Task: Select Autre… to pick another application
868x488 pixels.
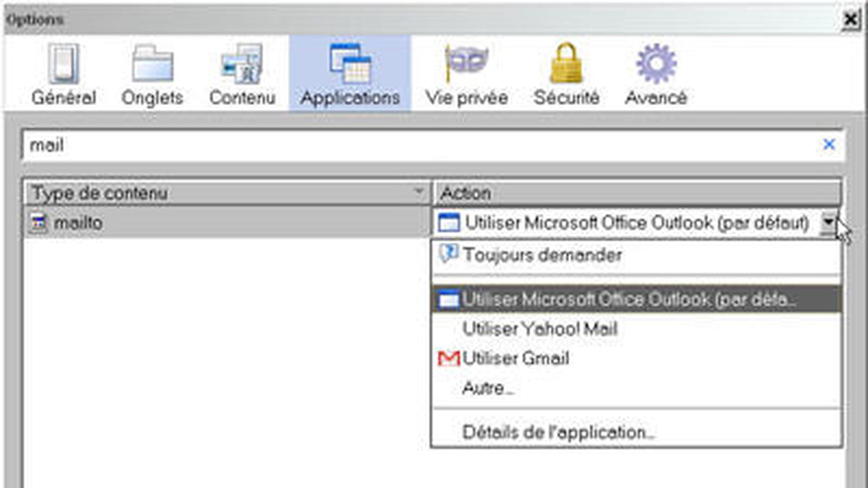Action: point(637,388)
